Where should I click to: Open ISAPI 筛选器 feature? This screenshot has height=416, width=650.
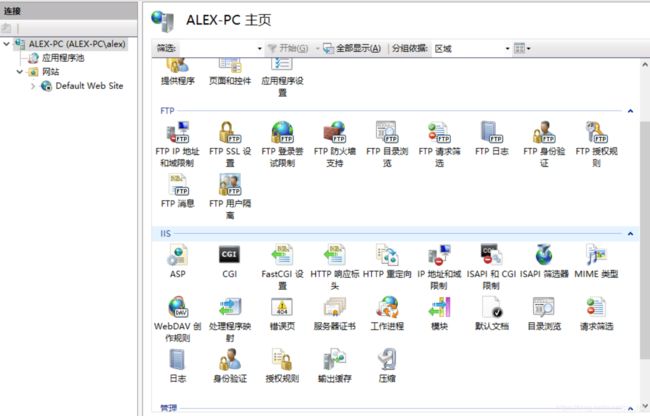click(544, 261)
